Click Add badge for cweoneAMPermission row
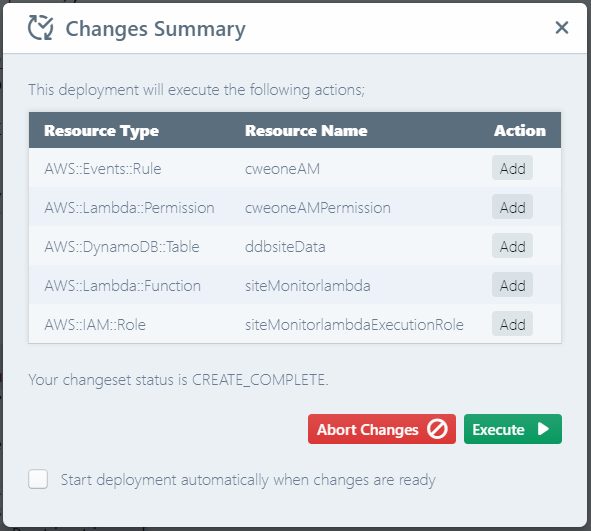Screen dimensions: 591x531 512,207
